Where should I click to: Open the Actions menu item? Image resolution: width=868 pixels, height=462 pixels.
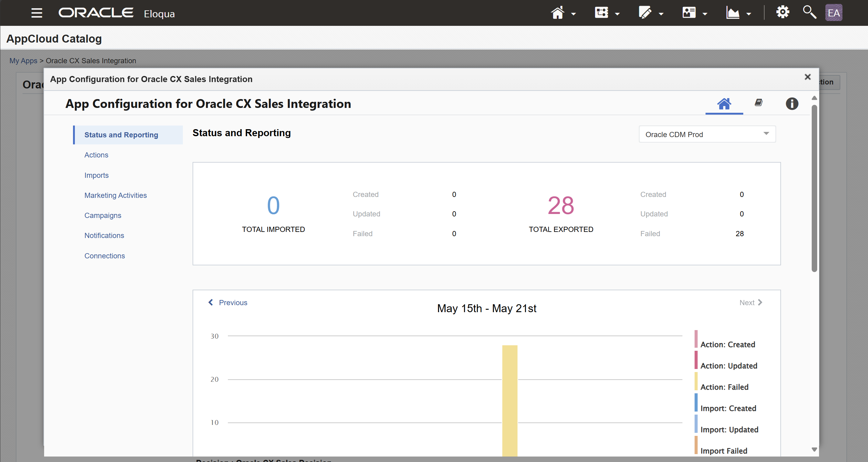96,155
